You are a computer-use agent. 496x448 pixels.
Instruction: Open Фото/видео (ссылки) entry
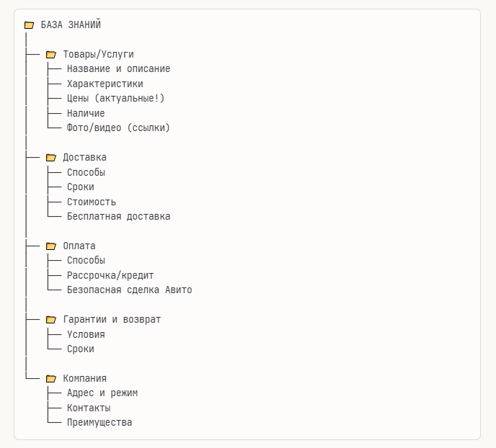(118, 128)
